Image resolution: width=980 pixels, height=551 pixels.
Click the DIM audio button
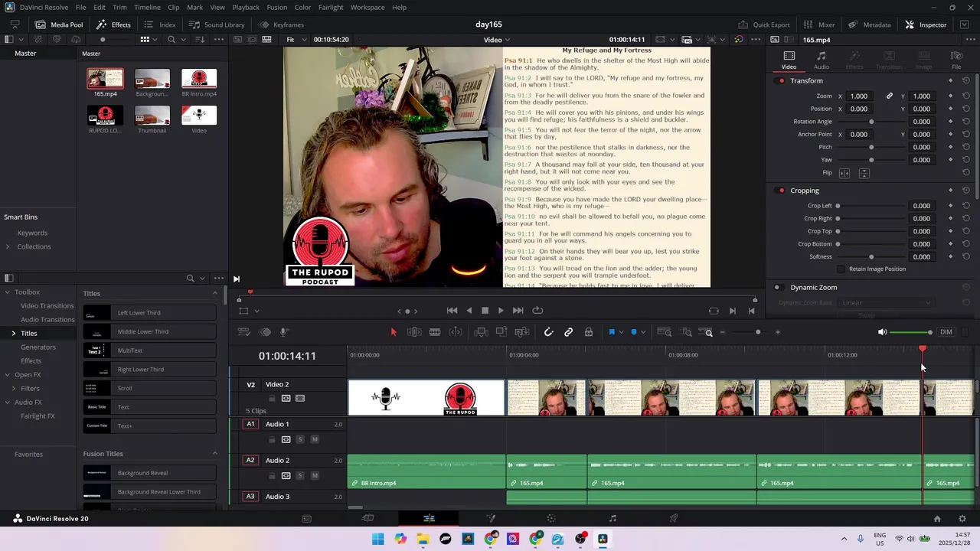pos(946,332)
